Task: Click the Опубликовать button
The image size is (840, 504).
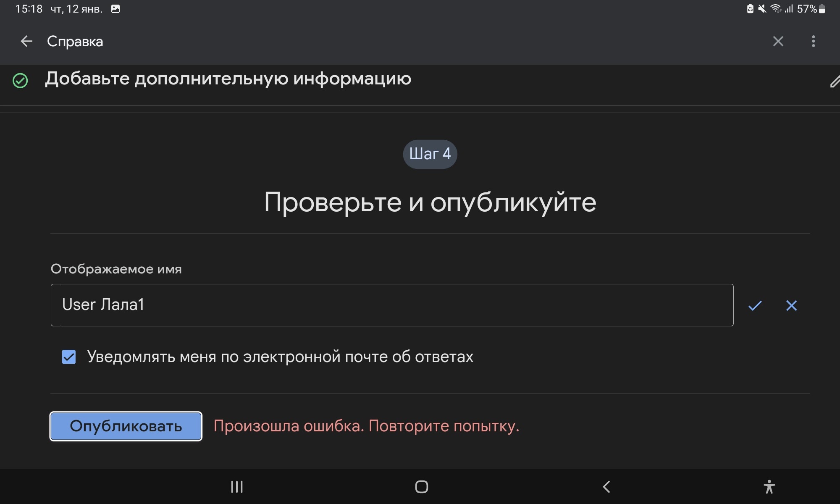Action: coord(126,426)
